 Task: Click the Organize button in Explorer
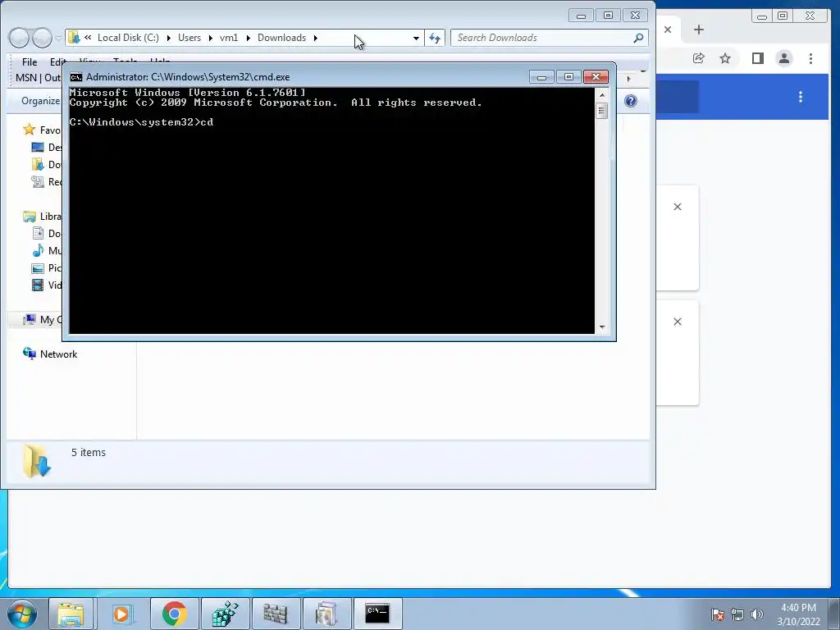tap(41, 101)
